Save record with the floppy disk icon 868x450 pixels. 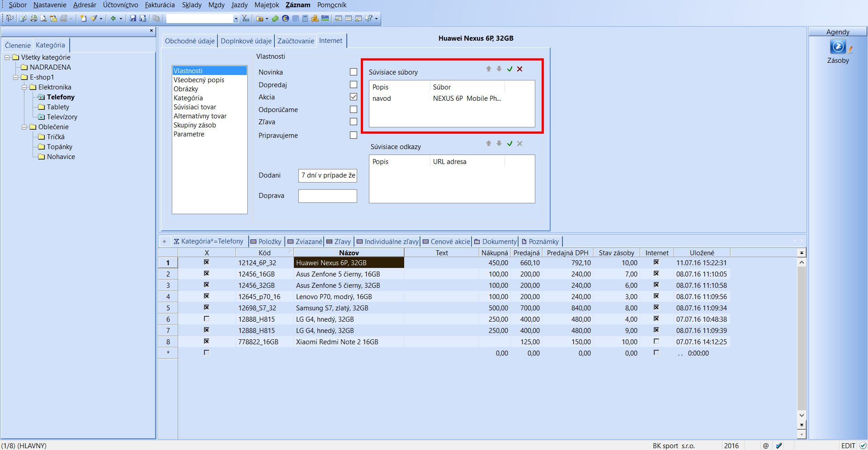(133, 19)
